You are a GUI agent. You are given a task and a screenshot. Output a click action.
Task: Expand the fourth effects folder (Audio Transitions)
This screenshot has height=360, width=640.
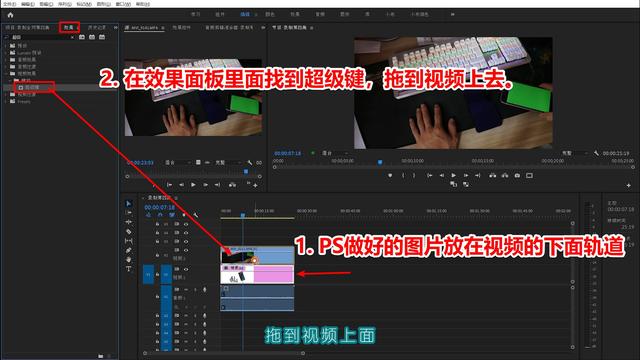click(x=5, y=67)
